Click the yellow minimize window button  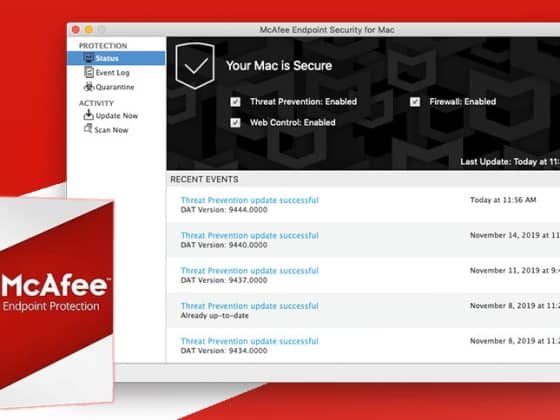89,30
